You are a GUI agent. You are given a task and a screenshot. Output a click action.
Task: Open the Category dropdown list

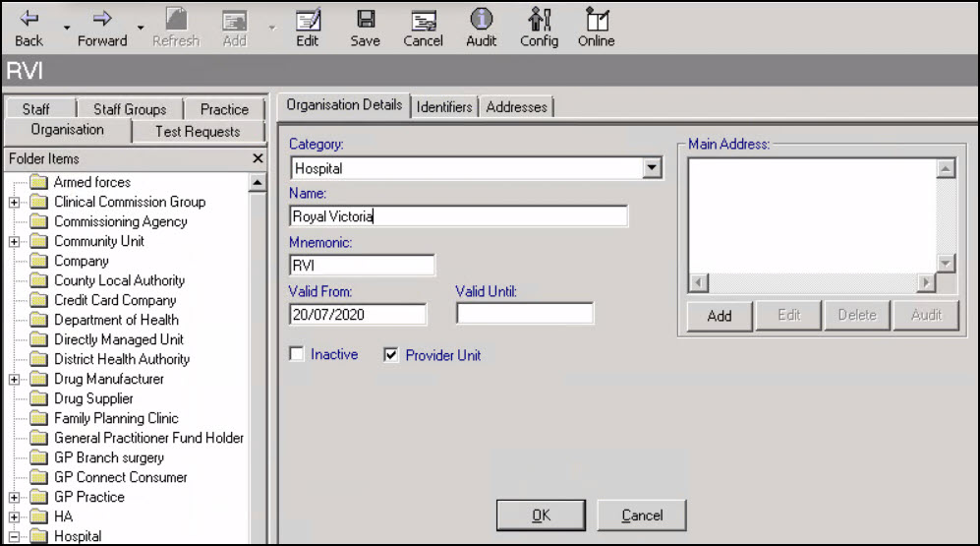[652, 168]
